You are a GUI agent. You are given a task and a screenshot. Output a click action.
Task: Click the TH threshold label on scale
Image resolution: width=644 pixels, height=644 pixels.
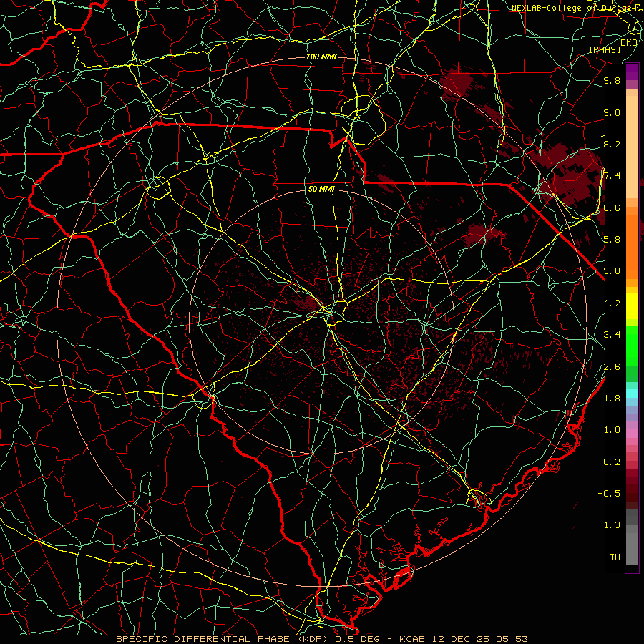[x=615, y=557]
